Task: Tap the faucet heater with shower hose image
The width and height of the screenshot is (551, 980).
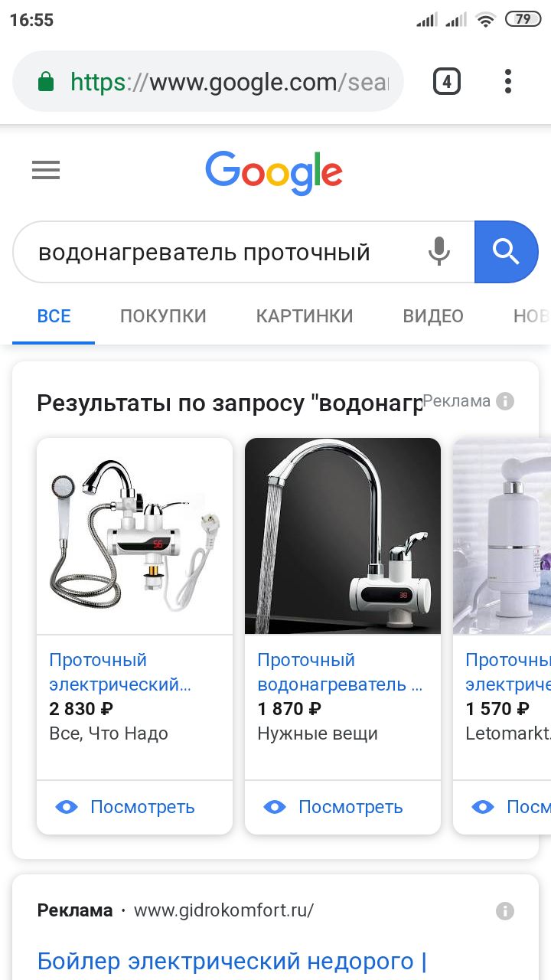Action: [x=135, y=536]
